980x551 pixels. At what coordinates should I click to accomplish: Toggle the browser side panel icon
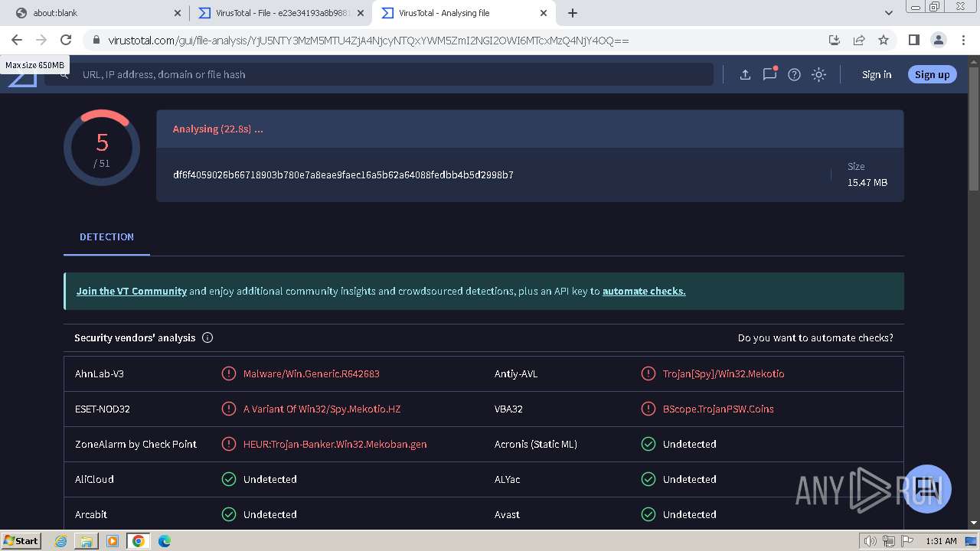pos(913,40)
